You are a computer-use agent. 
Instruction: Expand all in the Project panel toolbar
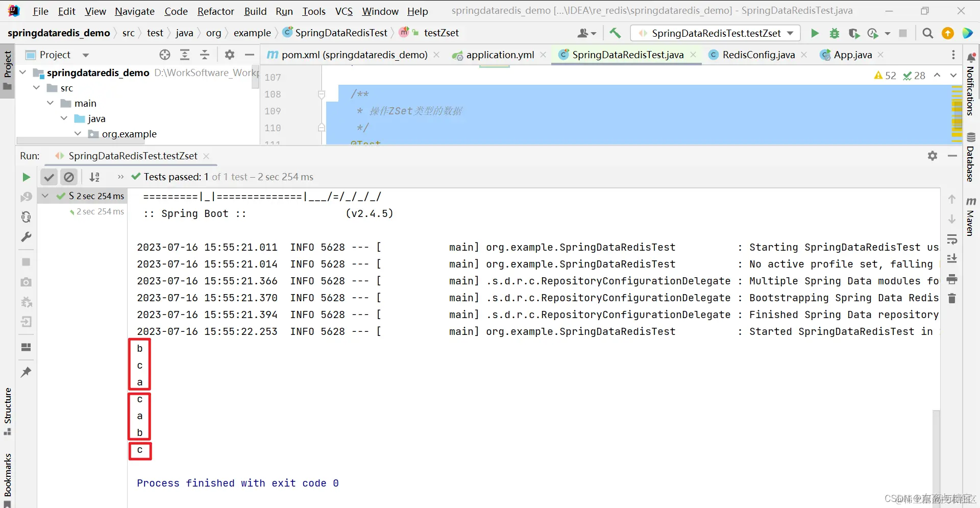coord(185,55)
